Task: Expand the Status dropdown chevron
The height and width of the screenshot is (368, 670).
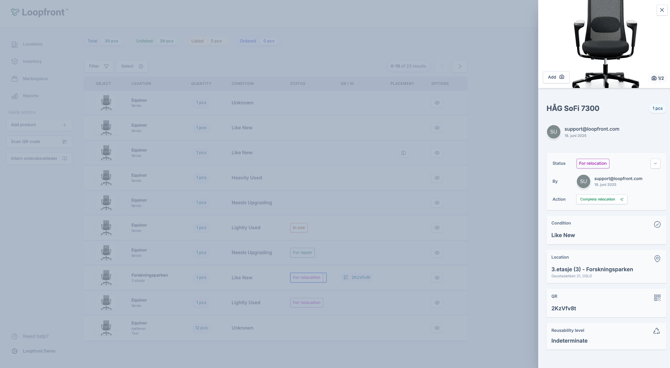Action: pyautogui.click(x=655, y=163)
